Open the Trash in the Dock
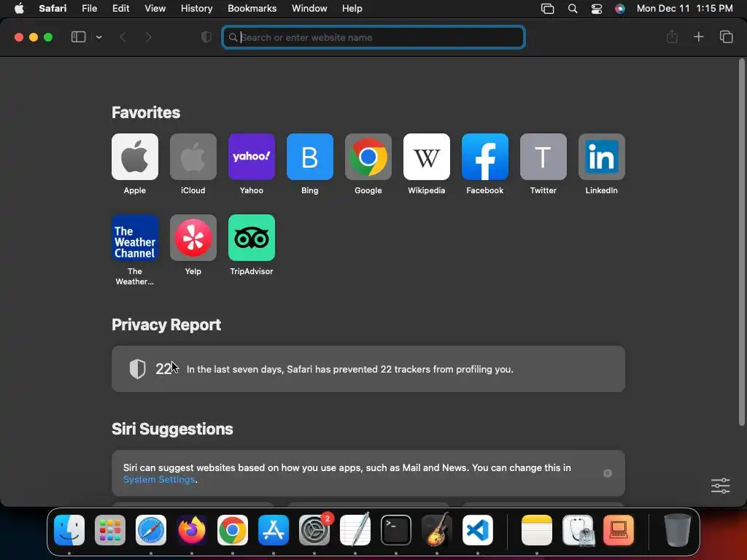The height and width of the screenshot is (560, 747). coord(678,530)
